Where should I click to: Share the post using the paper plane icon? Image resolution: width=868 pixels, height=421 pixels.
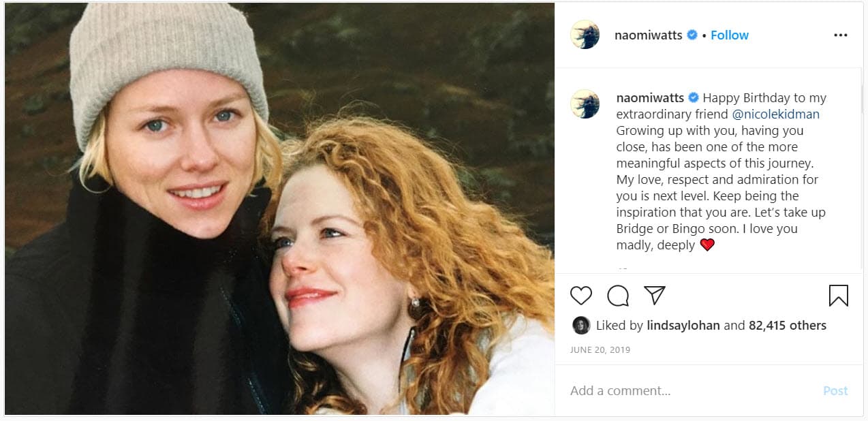point(654,296)
